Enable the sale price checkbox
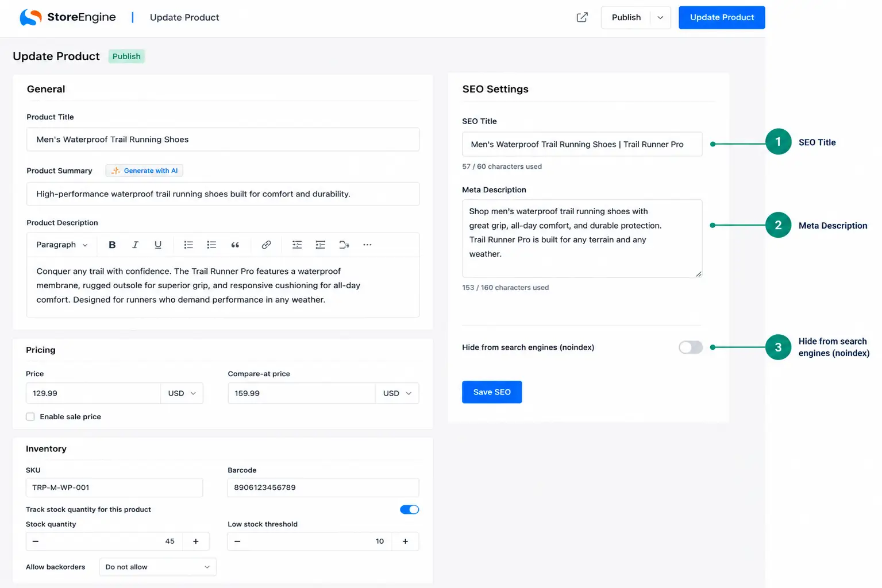Viewport: 882px width, 588px height. pyautogui.click(x=30, y=417)
